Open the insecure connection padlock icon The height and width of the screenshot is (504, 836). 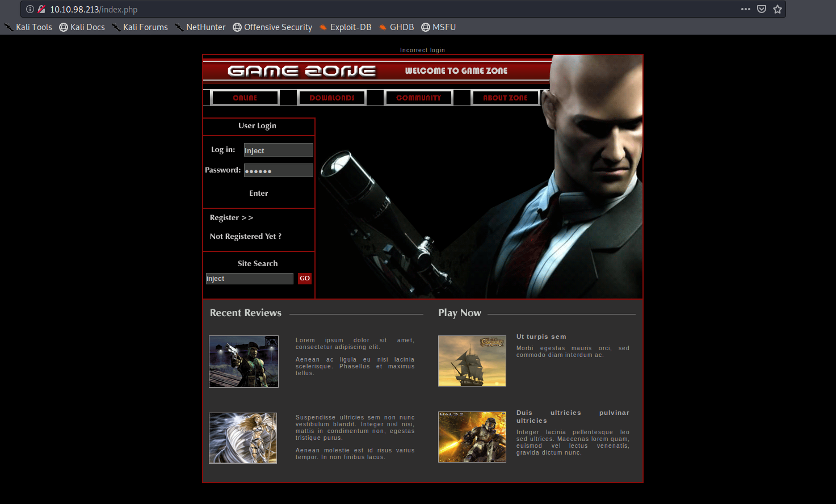point(41,9)
